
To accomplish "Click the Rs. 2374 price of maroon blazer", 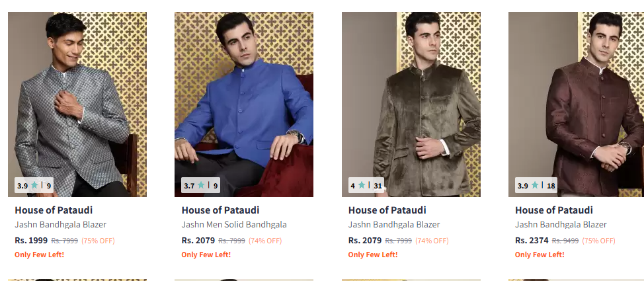I will (532, 240).
